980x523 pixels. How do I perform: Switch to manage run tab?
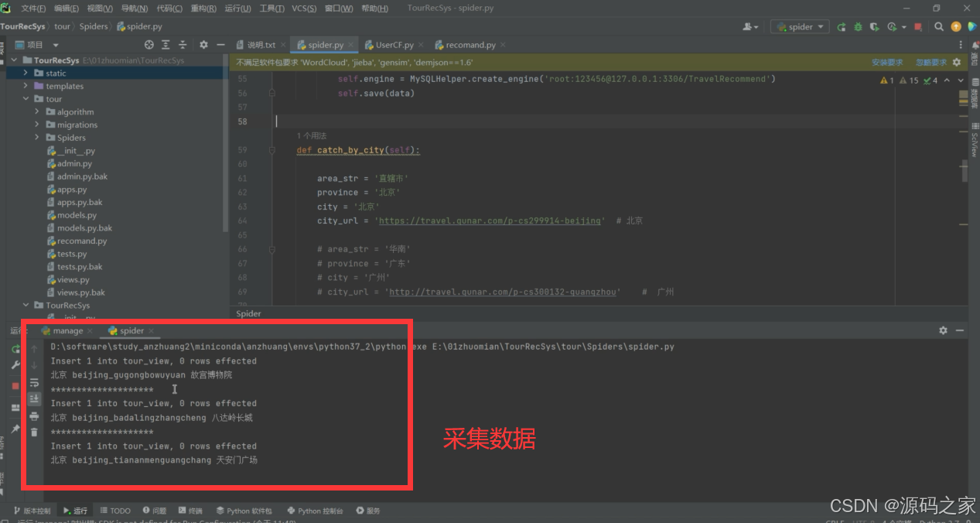click(68, 331)
